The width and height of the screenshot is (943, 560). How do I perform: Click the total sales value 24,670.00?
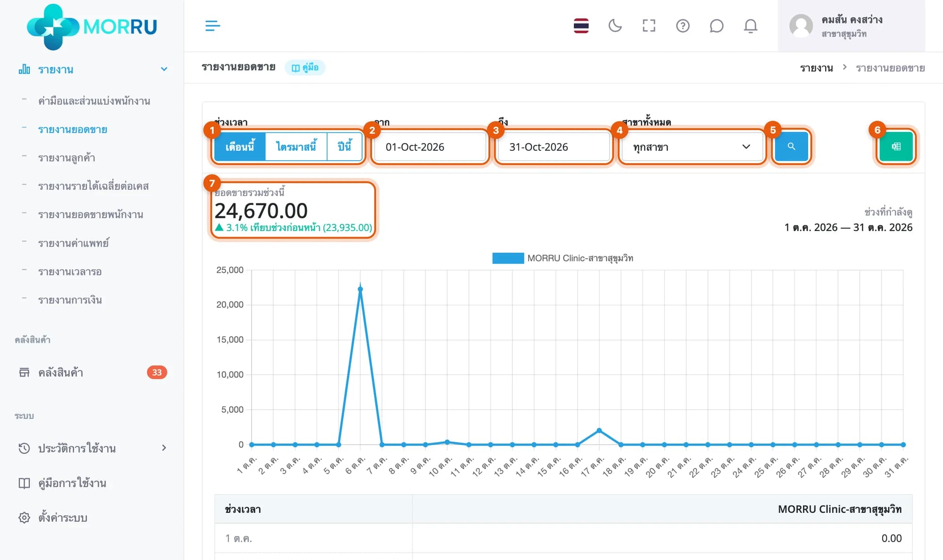click(x=261, y=210)
